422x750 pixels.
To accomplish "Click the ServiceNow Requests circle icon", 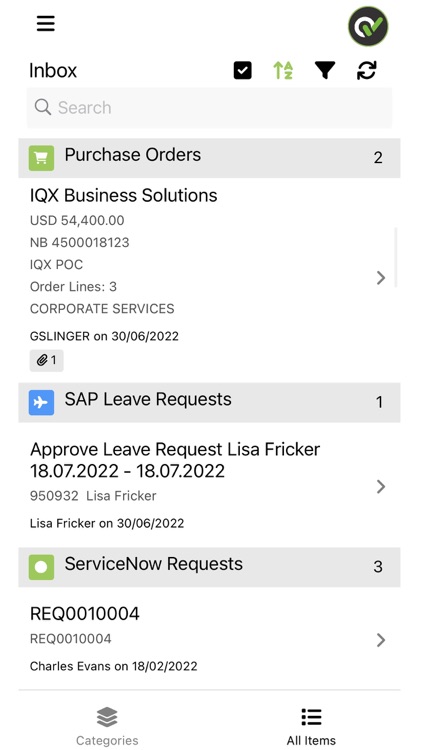I will pyautogui.click(x=41, y=567).
